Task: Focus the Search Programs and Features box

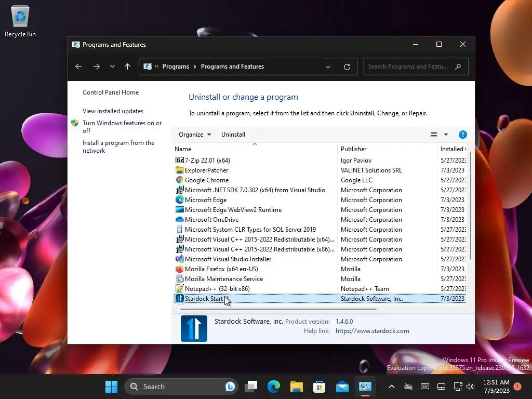Action: pyautogui.click(x=416, y=66)
